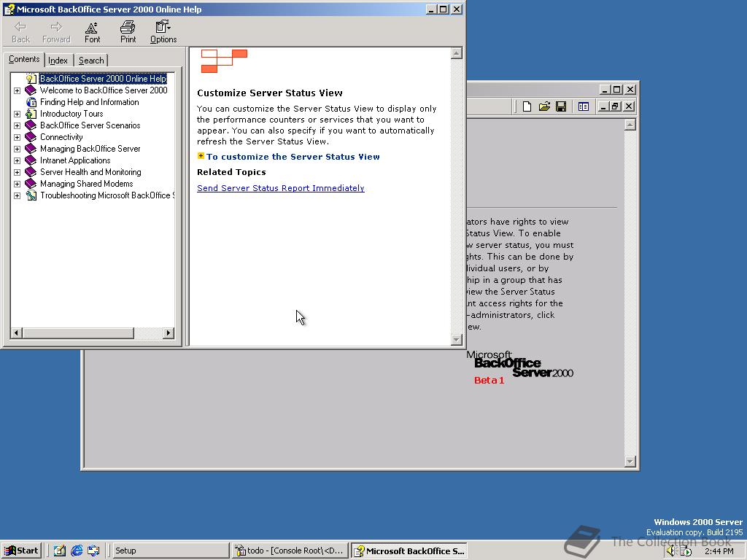This screenshot has width=747, height=560.
Task: Select Managing Shared Modems label
Action: pos(86,184)
